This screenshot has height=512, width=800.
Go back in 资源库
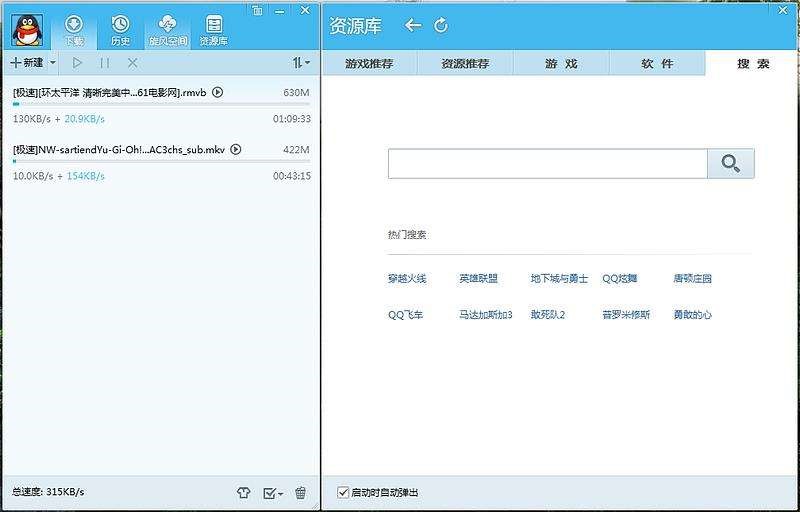point(412,25)
